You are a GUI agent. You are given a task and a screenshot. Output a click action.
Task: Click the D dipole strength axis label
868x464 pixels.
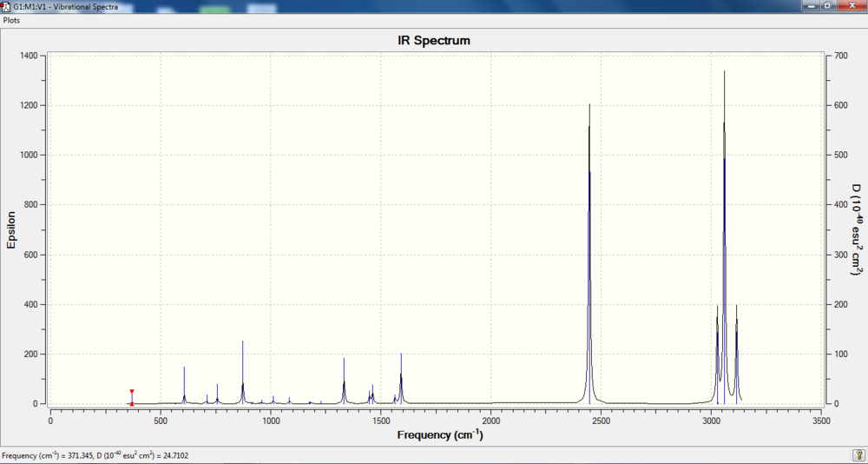(x=856, y=230)
